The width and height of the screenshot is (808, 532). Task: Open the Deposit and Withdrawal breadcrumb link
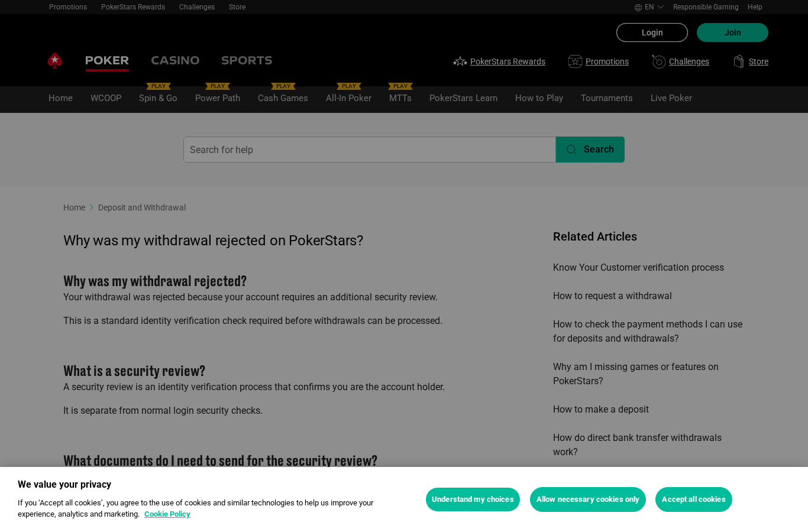pos(142,207)
